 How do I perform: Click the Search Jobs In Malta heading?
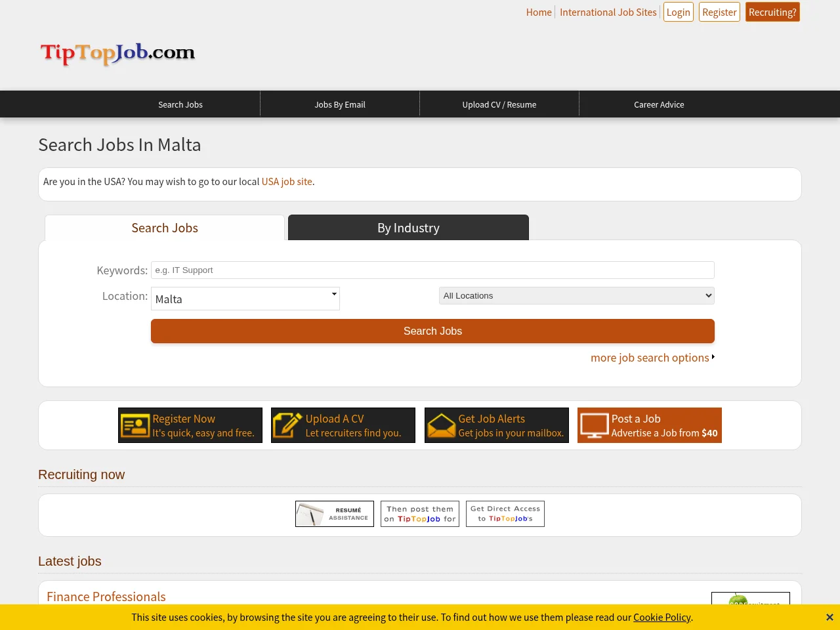[119, 144]
